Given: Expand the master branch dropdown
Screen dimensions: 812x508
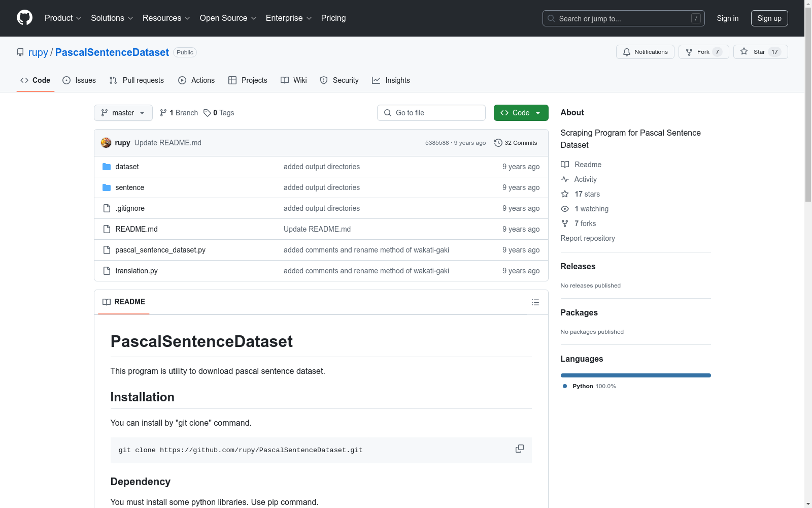Looking at the screenshot, I should [123, 113].
